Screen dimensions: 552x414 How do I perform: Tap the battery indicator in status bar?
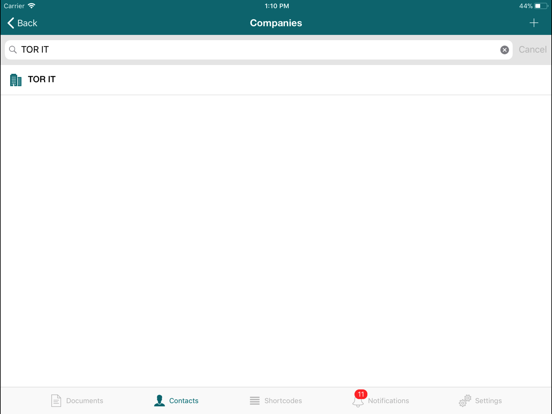click(541, 6)
